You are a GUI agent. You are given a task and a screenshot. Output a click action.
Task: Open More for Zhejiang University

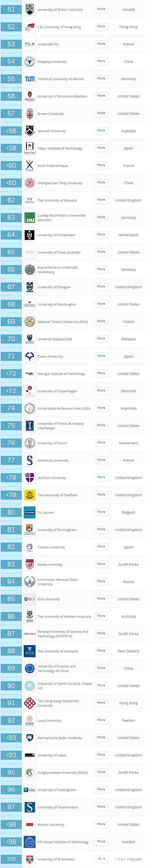(x=101, y=61)
